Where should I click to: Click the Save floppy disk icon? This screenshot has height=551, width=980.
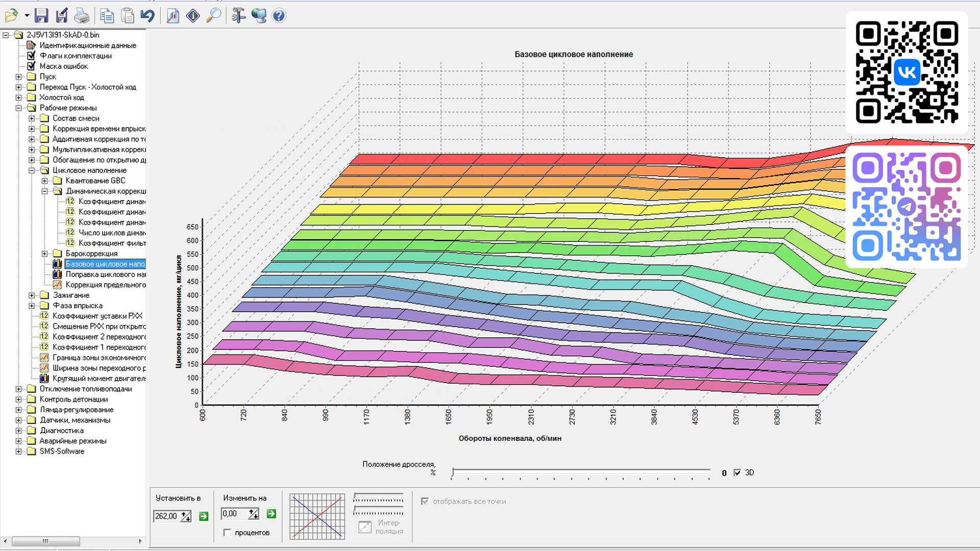pyautogui.click(x=41, y=16)
